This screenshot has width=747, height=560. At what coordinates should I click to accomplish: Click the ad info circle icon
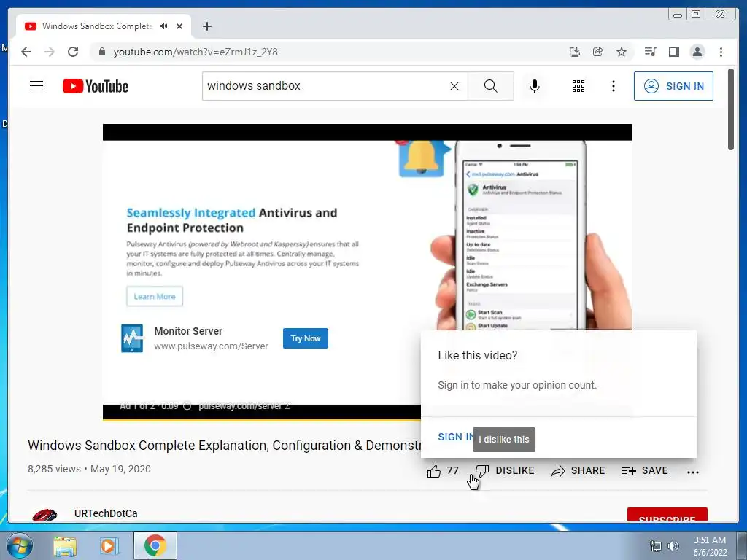187,406
